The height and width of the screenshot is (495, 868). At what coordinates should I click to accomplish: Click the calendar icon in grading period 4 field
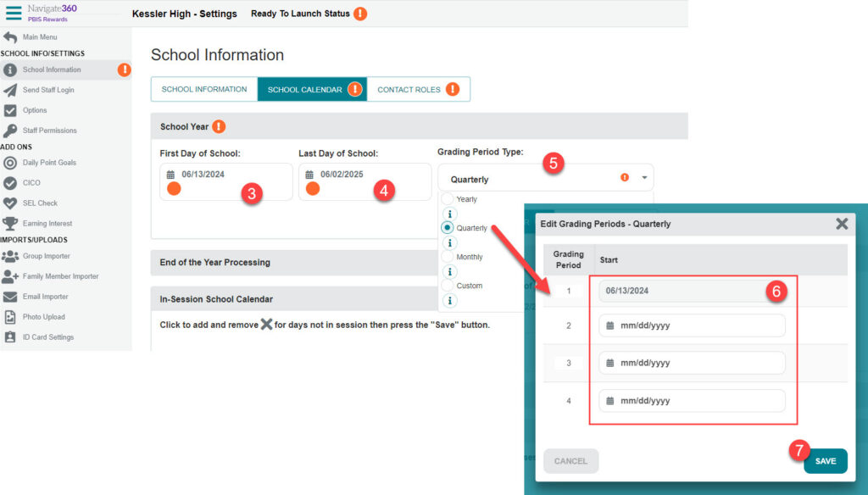(610, 401)
